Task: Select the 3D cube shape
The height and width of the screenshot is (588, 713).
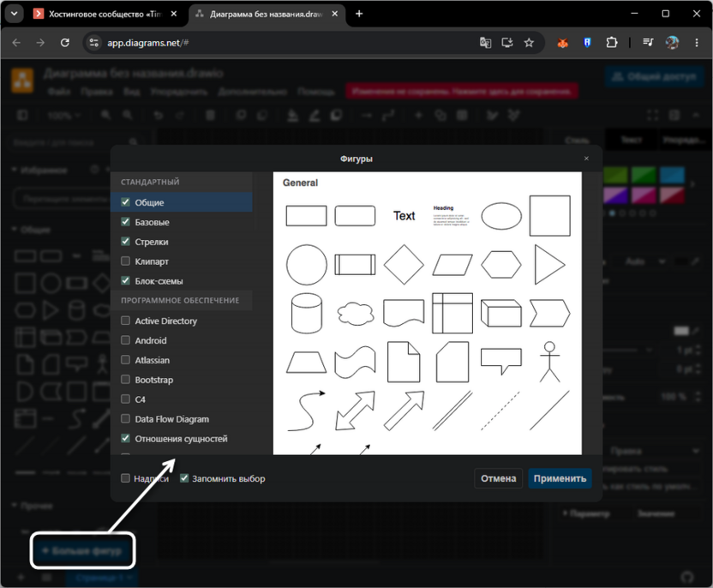Action: (x=501, y=314)
